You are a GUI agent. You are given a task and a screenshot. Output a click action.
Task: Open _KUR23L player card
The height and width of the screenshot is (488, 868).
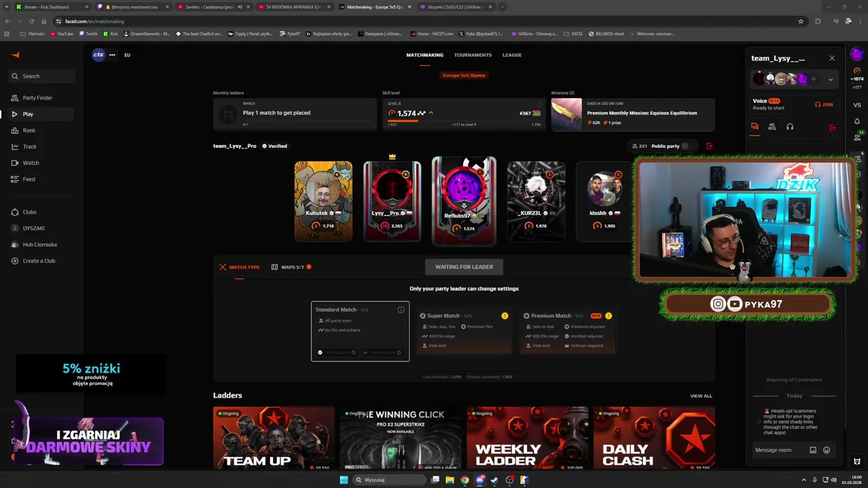536,201
